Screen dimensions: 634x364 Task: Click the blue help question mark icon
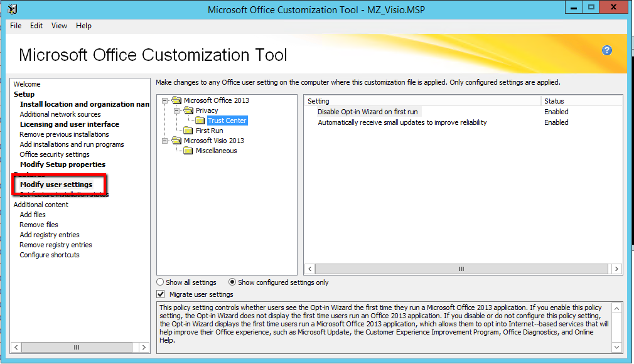tap(607, 50)
